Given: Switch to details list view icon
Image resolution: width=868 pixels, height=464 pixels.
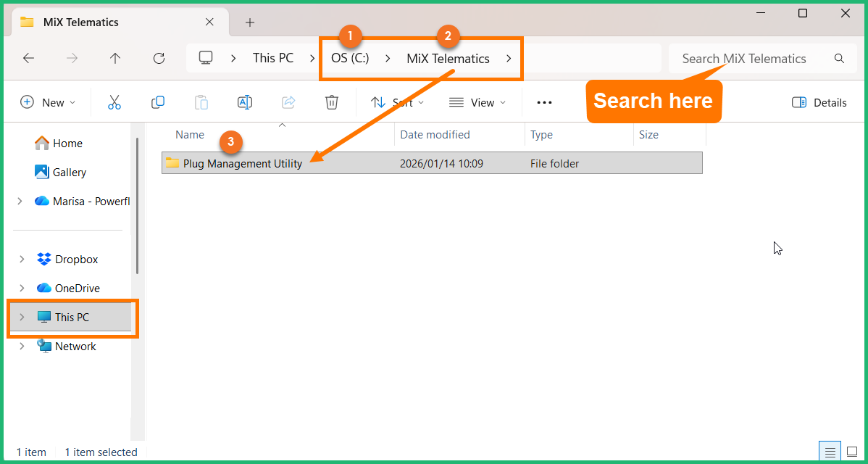Looking at the screenshot, I should pos(830,451).
